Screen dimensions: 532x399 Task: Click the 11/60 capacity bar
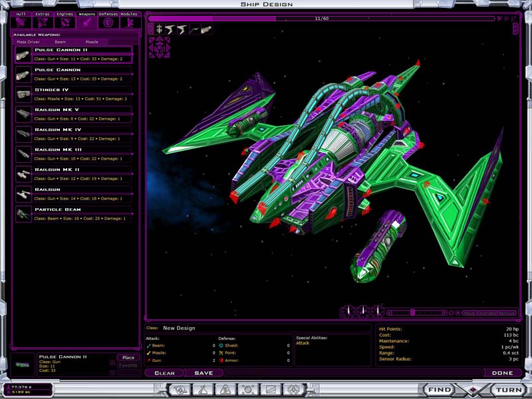(321, 19)
